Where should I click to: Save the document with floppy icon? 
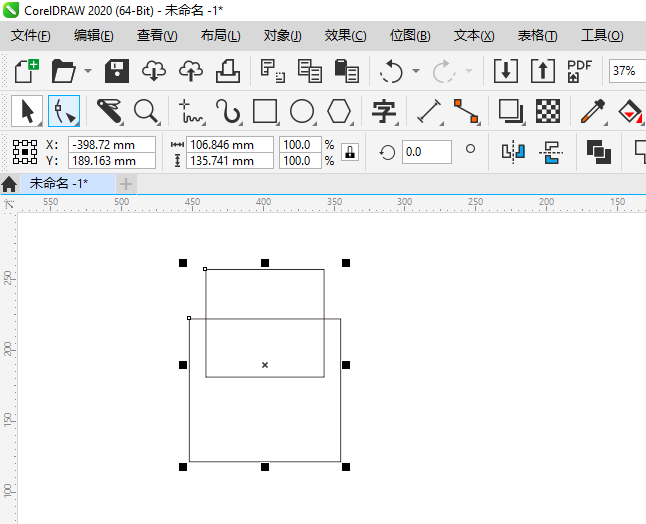[117, 71]
